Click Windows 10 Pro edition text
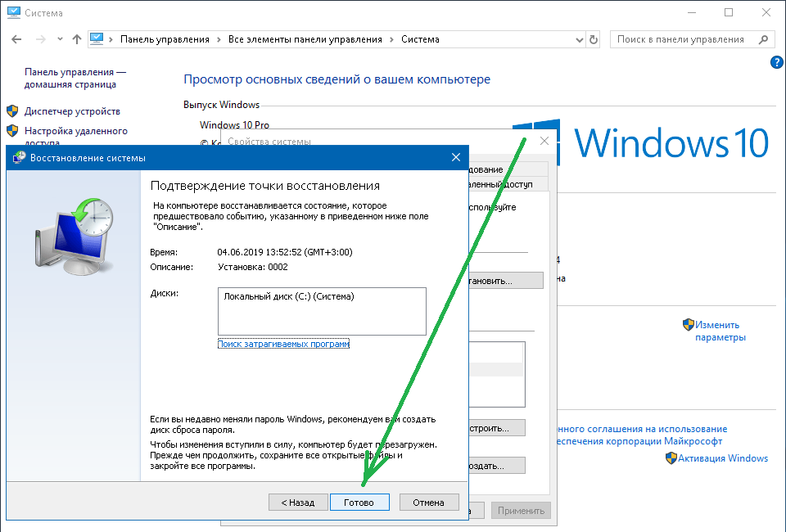Screen dimensions: 786x532 click(234, 124)
